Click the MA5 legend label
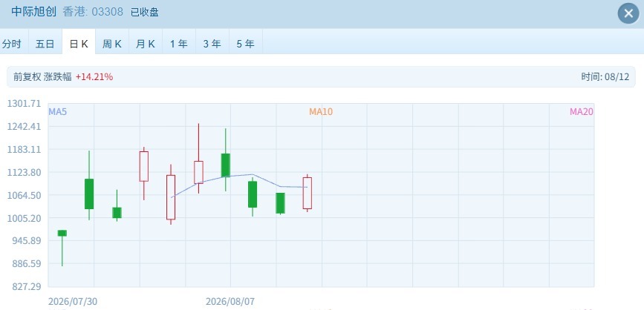The width and height of the screenshot is (644, 310). point(57,111)
